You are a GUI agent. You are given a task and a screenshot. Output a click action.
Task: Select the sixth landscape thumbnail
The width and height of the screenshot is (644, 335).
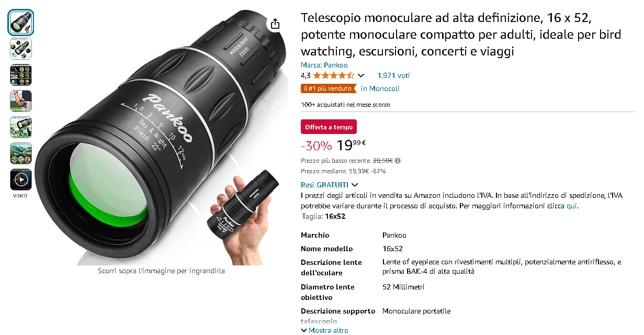[x=21, y=153]
